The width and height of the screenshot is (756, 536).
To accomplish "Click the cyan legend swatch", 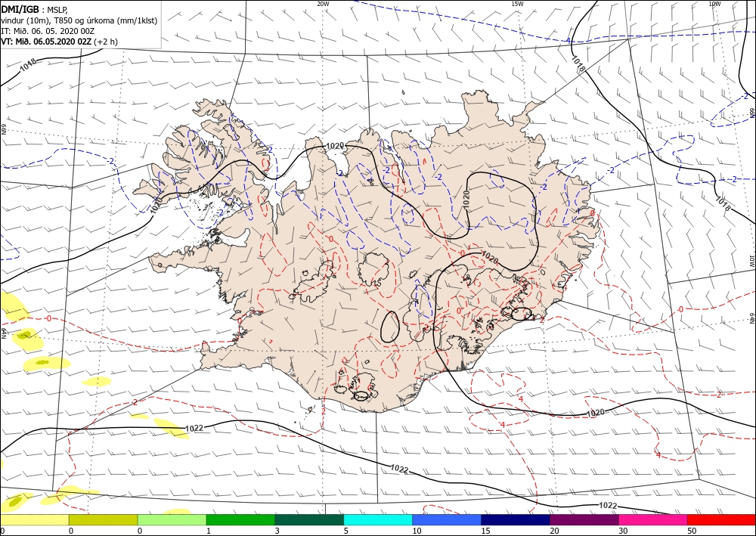I will [378, 519].
